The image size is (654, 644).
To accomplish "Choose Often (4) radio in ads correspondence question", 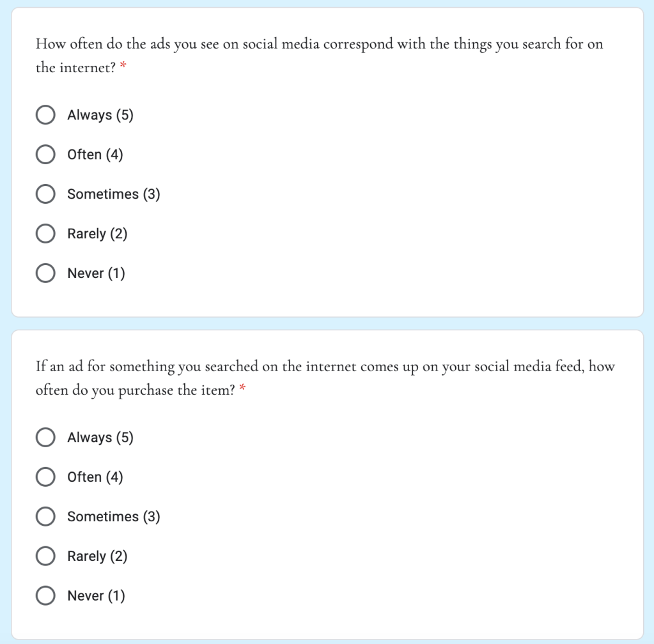I will 45,155.
